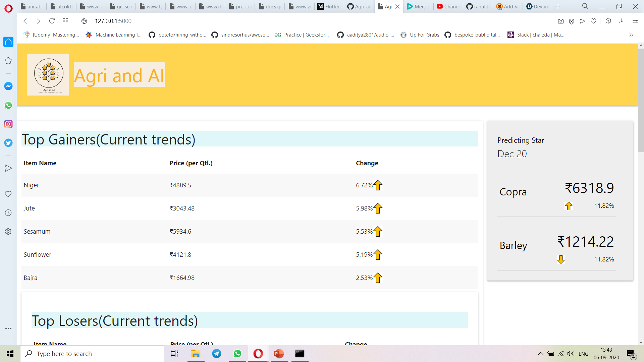
Task: Click the snapshot camera icon
Action: point(561,21)
